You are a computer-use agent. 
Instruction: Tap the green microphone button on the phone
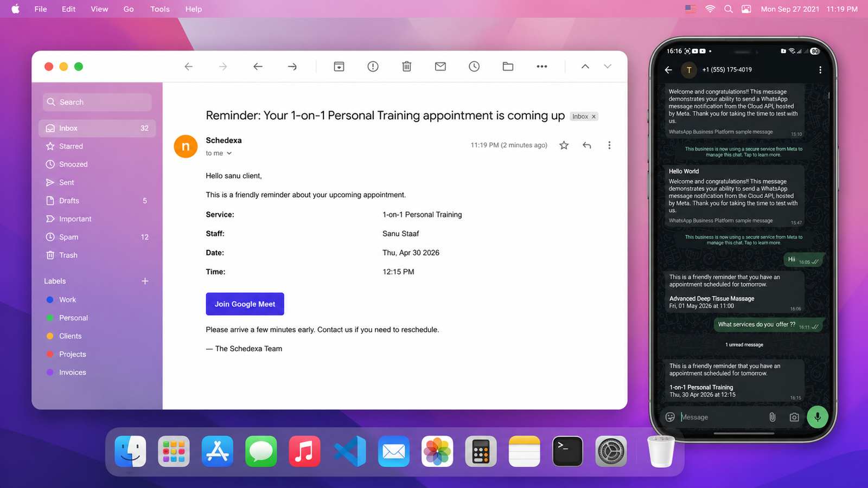pos(818,417)
